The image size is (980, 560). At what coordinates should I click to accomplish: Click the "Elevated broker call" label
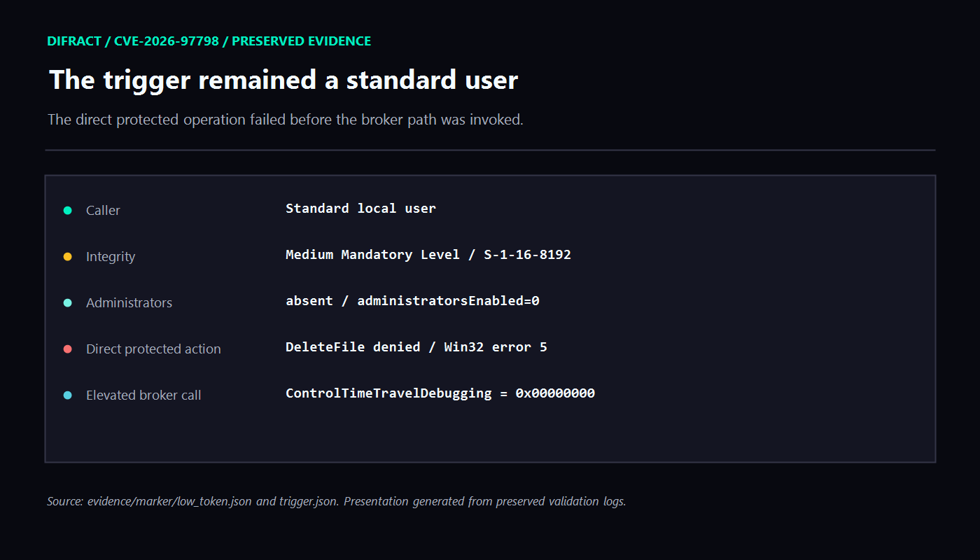pyautogui.click(x=143, y=395)
